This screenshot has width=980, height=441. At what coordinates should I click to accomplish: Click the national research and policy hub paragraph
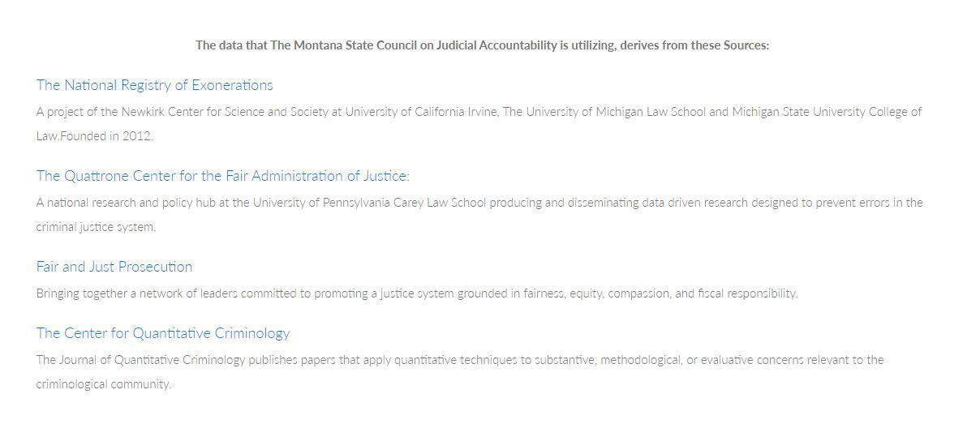tap(479, 215)
